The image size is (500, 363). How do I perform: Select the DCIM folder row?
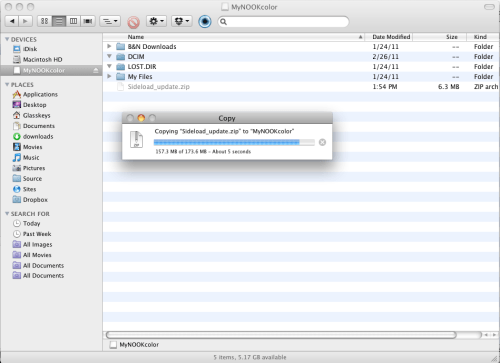pyautogui.click(x=301, y=57)
